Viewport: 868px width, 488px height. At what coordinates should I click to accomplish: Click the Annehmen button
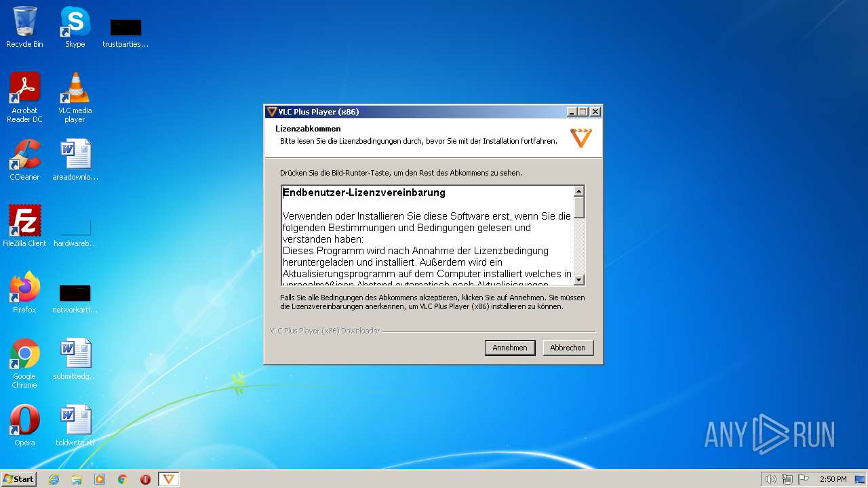point(510,348)
